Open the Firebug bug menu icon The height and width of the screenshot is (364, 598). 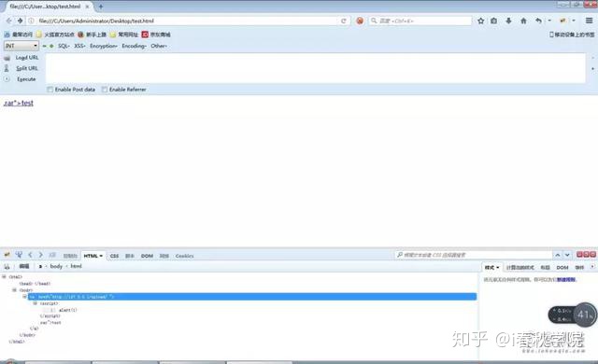point(7,255)
